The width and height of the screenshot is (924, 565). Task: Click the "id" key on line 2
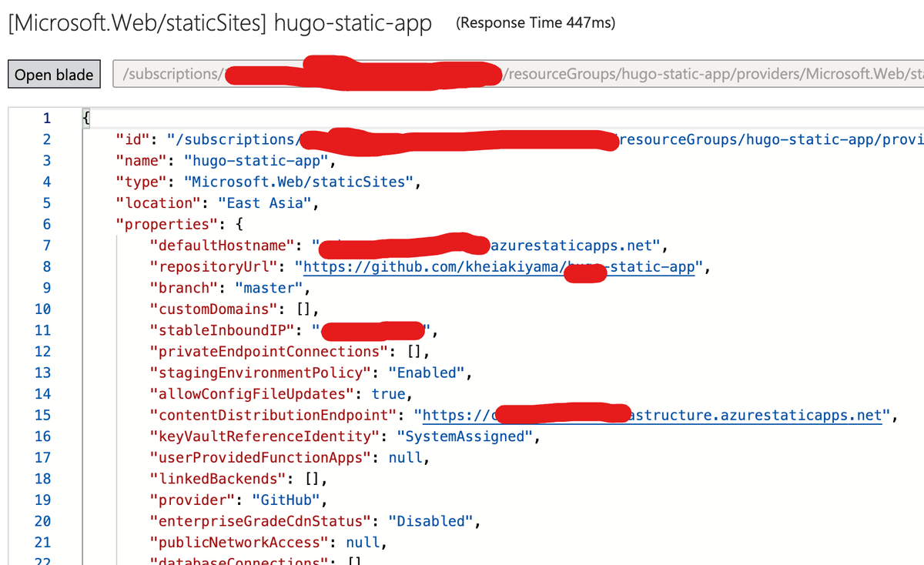click(132, 139)
